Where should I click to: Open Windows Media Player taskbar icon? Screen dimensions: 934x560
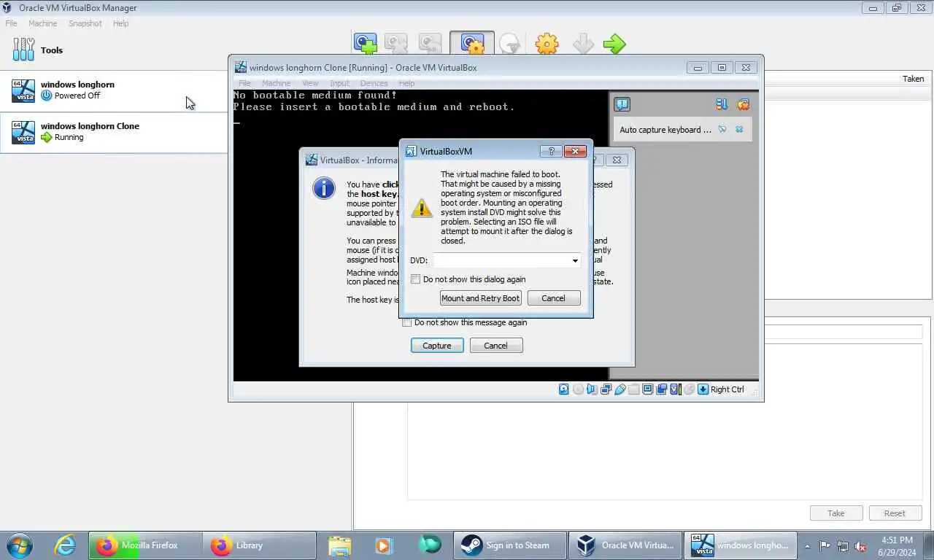point(384,545)
